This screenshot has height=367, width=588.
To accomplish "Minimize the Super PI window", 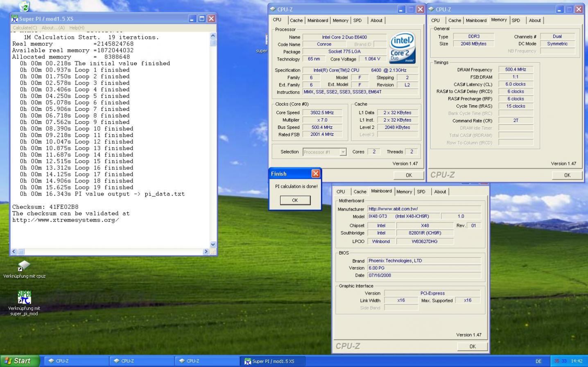I will (192, 18).
